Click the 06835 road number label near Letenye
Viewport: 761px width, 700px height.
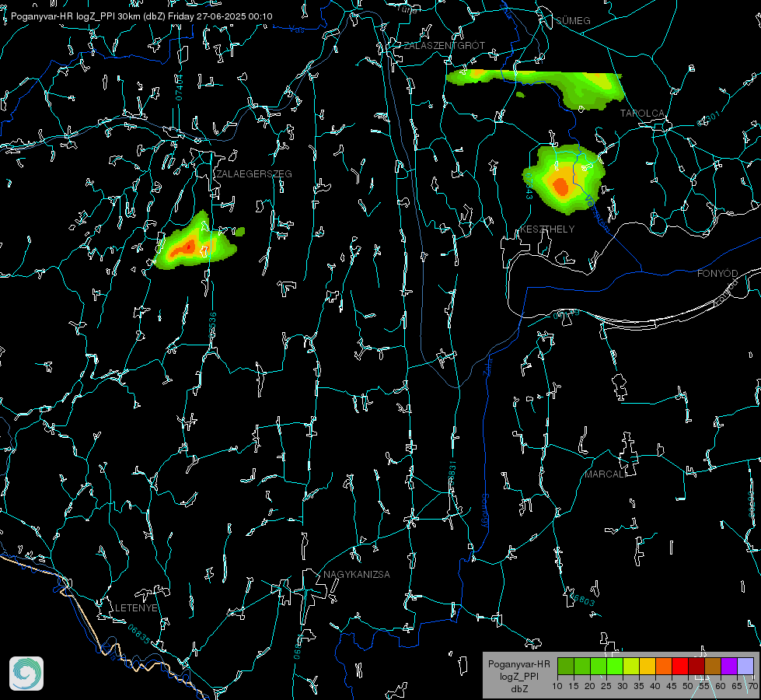(x=139, y=634)
